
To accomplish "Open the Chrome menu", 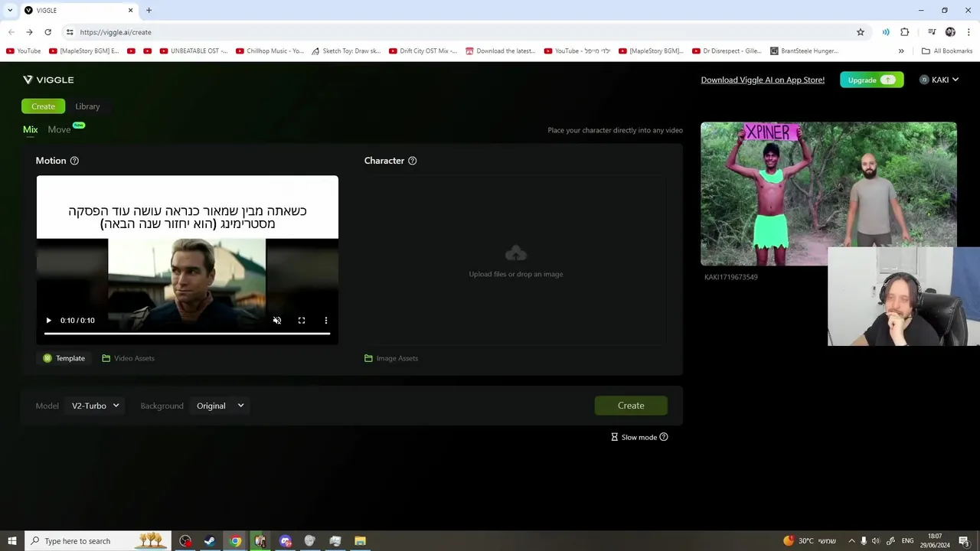I will coord(969,32).
